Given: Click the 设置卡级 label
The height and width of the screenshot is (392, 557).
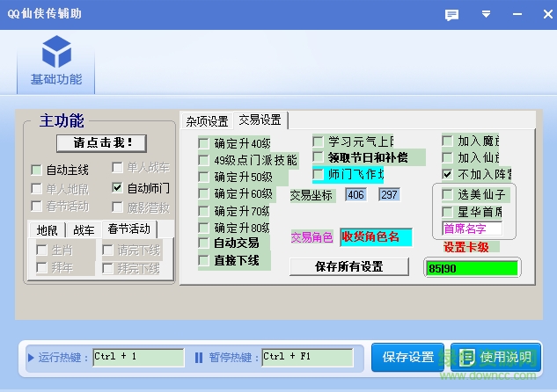Looking at the screenshot, I should (465, 247).
